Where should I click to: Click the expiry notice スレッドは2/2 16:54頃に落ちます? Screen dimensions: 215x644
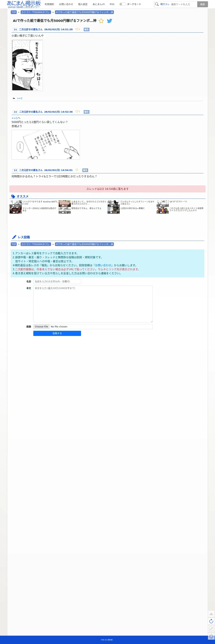(x=107, y=189)
